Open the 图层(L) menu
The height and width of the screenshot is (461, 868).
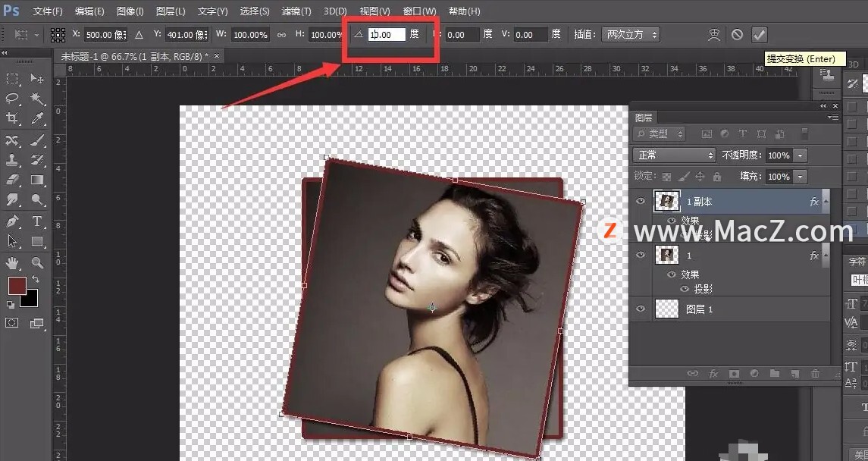pos(170,11)
